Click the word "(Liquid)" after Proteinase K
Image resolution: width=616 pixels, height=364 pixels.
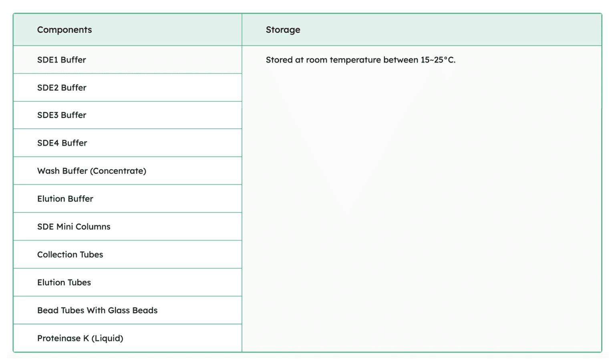pyautogui.click(x=107, y=338)
